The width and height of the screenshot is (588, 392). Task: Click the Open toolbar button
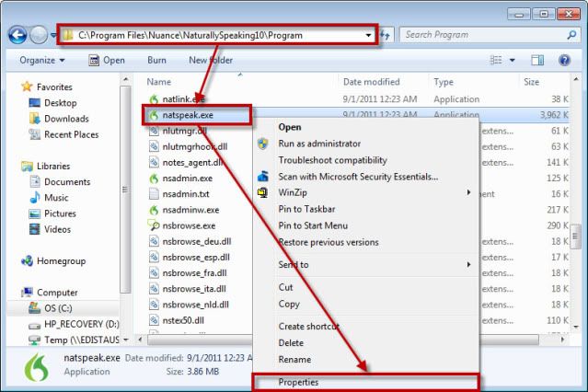[107, 60]
